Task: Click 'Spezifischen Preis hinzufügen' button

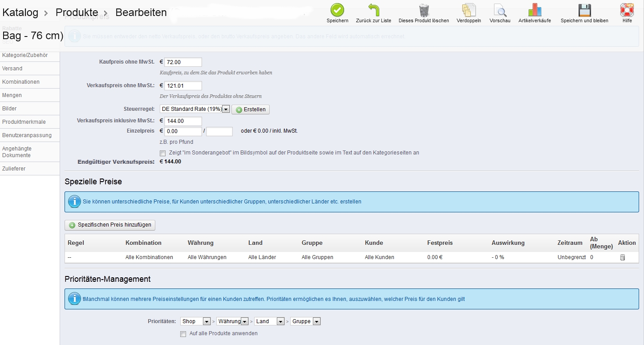Action: click(x=110, y=225)
